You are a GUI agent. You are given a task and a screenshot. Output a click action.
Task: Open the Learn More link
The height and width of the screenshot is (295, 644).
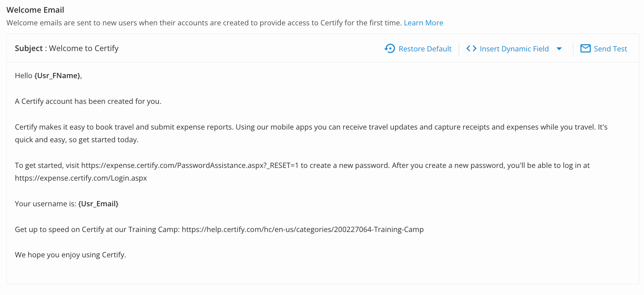coord(423,23)
